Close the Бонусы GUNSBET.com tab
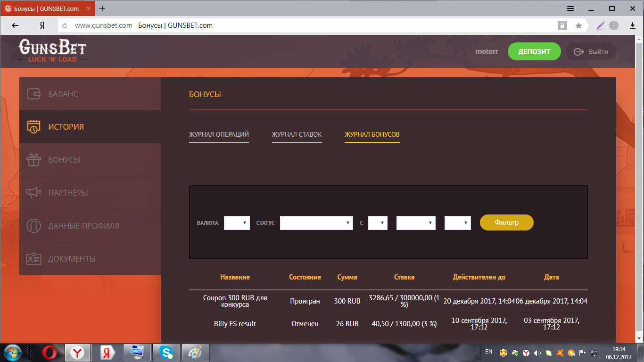 click(88, 8)
